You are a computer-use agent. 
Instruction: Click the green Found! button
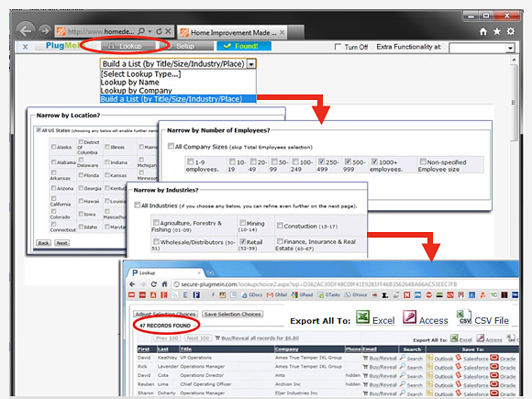244,46
